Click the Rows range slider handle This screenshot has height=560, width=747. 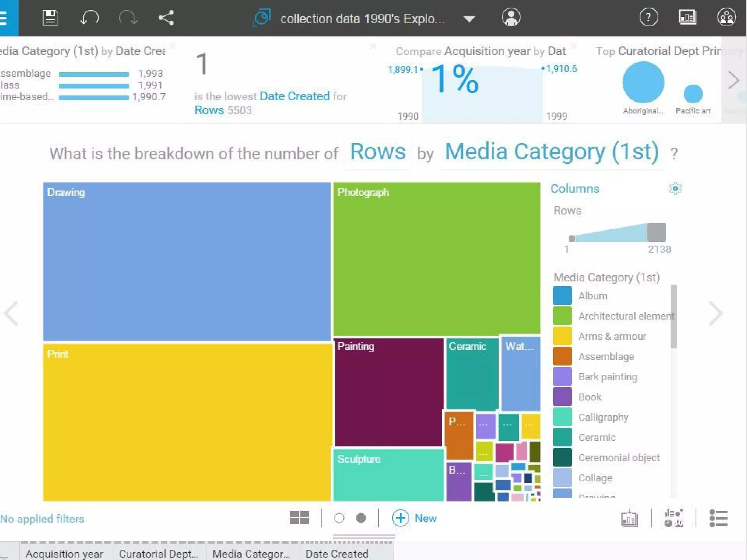(x=656, y=232)
